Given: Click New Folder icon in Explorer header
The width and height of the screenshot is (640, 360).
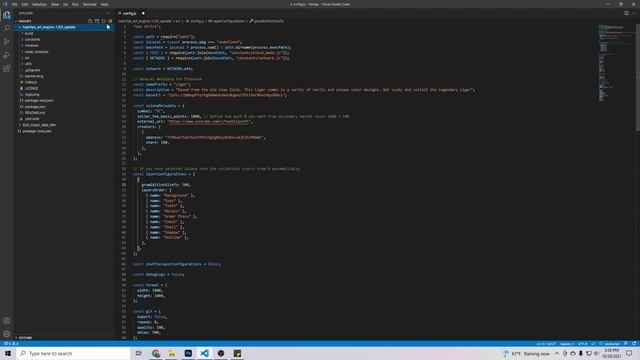Looking at the screenshot, I should (x=97, y=21).
